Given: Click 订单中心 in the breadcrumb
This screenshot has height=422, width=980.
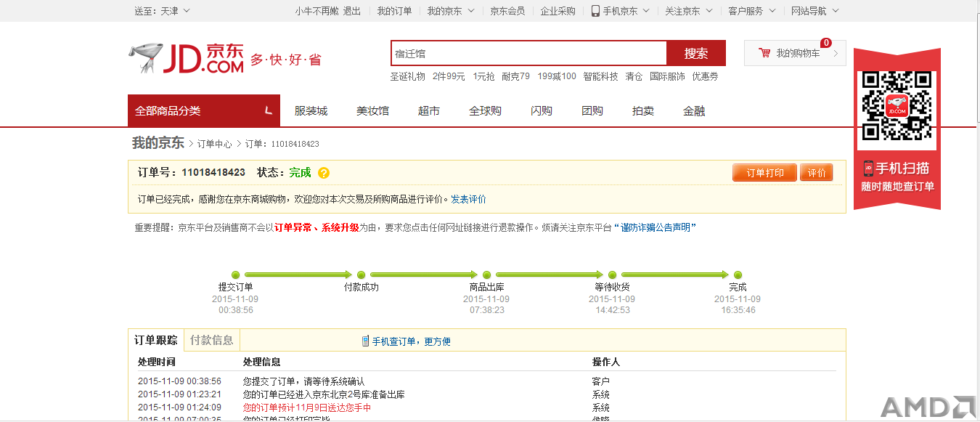Looking at the screenshot, I should (x=215, y=144).
